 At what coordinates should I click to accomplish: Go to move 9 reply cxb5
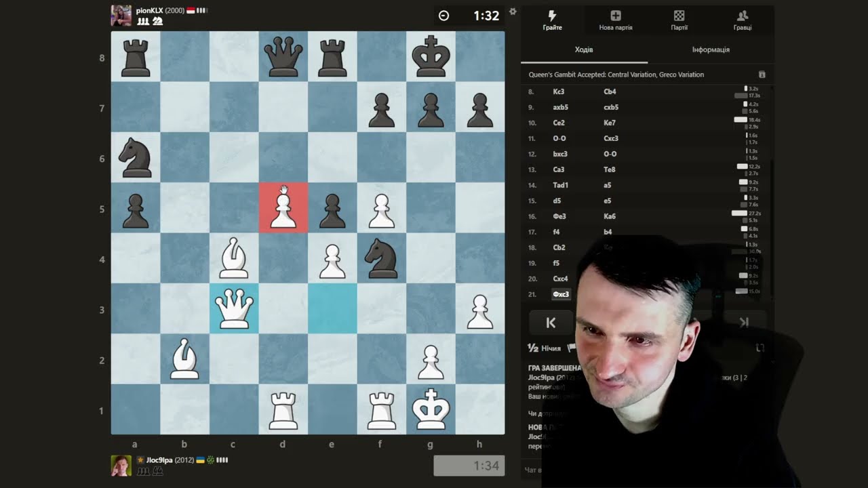click(611, 107)
